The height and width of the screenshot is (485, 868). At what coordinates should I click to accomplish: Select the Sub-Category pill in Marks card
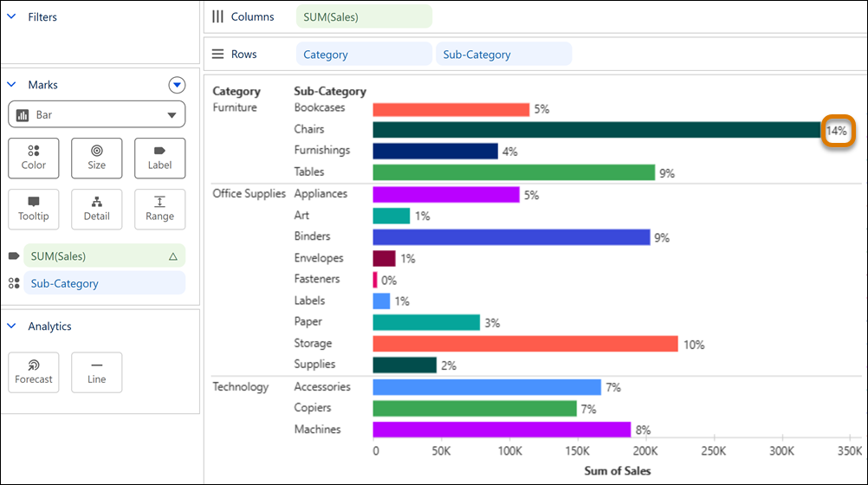tap(104, 283)
